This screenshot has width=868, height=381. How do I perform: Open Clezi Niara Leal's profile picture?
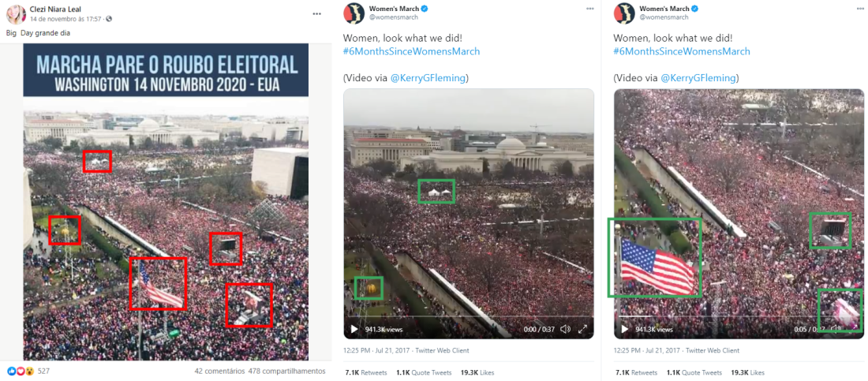pyautogui.click(x=16, y=14)
